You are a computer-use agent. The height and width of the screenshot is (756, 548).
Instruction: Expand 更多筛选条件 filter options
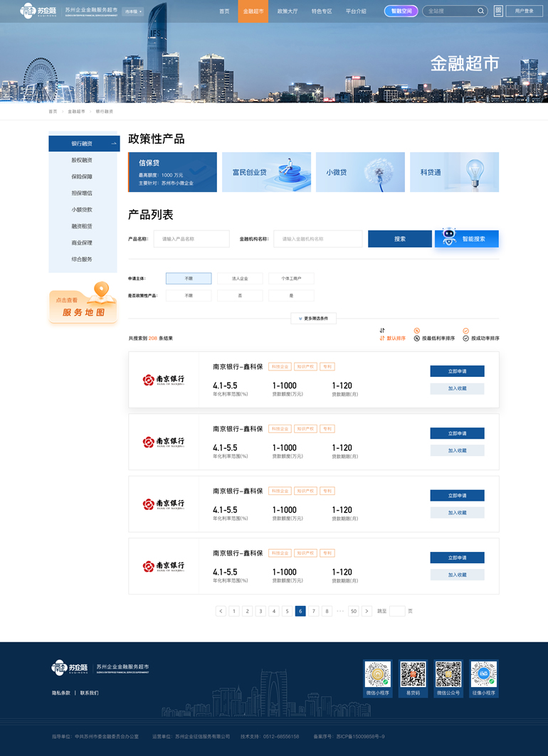click(313, 319)
